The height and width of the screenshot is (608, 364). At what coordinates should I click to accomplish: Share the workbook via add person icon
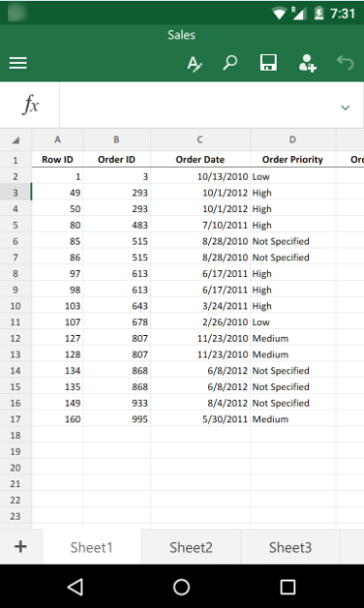point(307,63)
